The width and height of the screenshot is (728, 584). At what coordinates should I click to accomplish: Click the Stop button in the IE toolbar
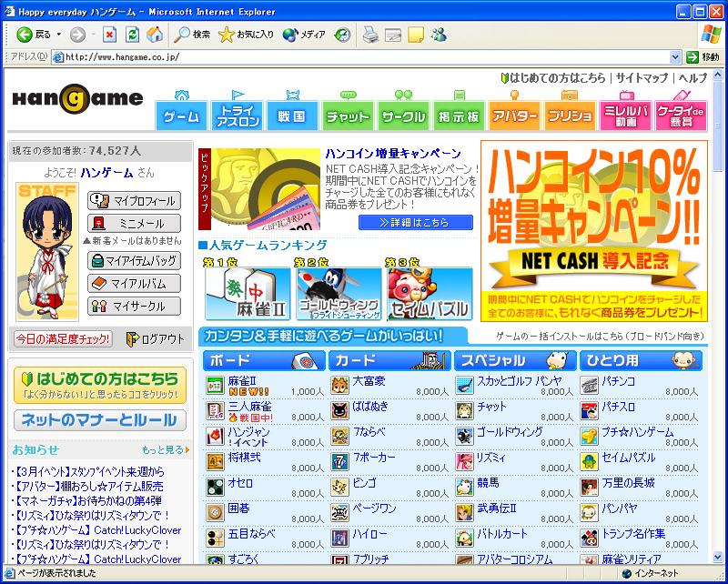(109, 35)
